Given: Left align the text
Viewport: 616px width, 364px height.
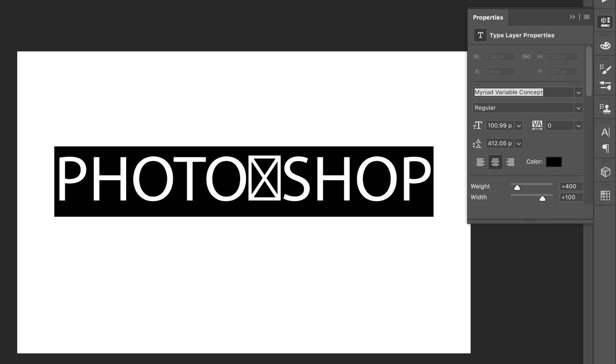Looking at the screenshot, I should point(480,162).
